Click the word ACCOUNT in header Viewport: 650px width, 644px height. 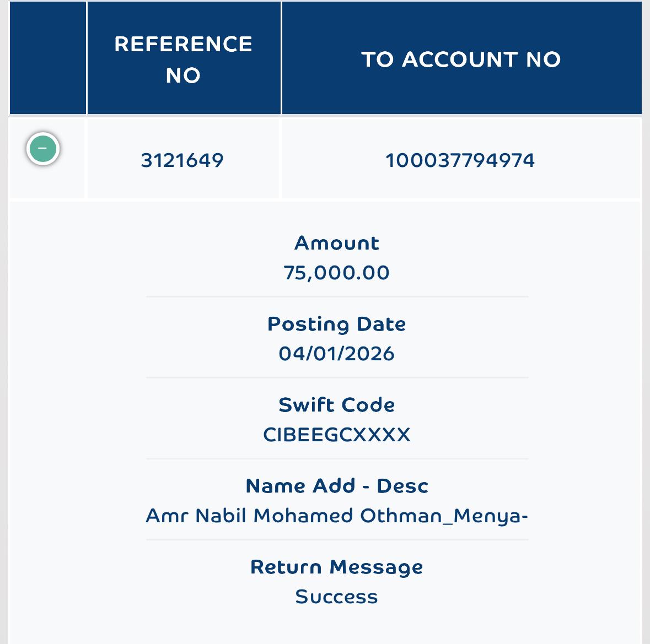click(460, 59)
